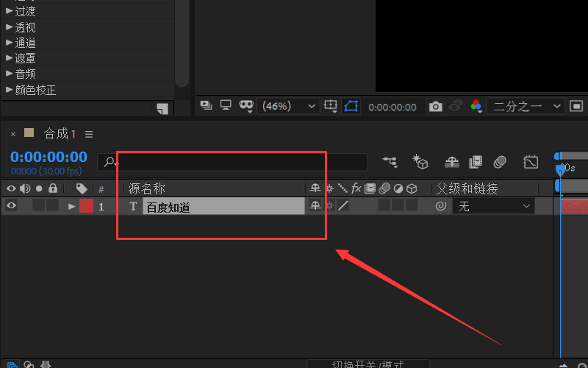This screenshot has width=588, height=368.
Task: Open the composition mini-flowchart icon
Action: tap(390, 162)
